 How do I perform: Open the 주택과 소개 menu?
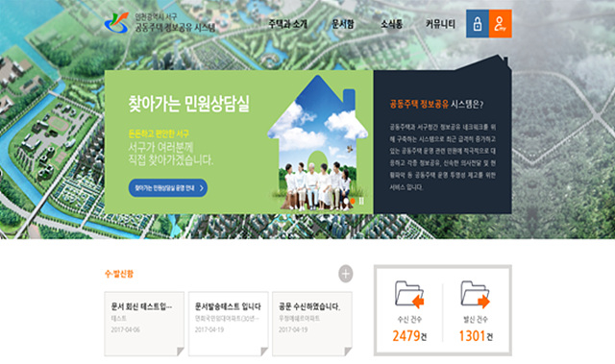pos(287,24)
